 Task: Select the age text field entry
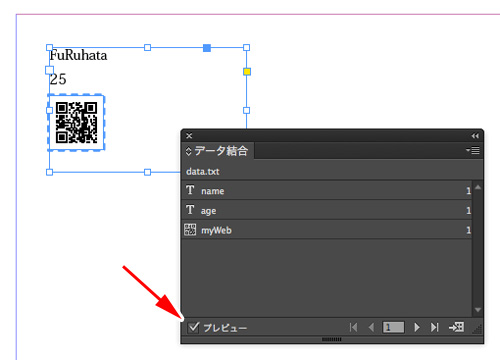pyautogui.click(x=327, y=210)
